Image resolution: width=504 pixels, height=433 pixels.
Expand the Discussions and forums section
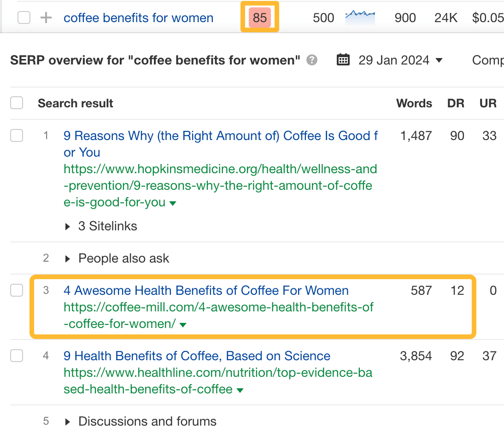(x=67, y=421)
